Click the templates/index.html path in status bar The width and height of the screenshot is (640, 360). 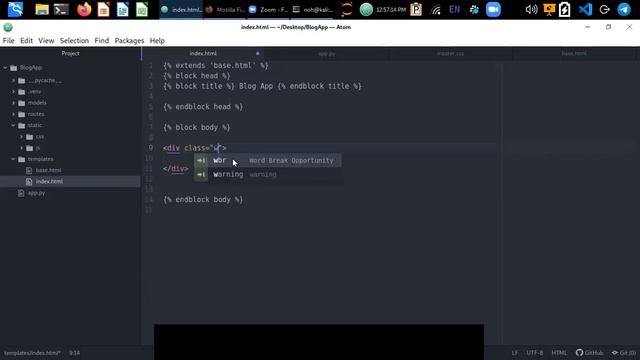32,353
